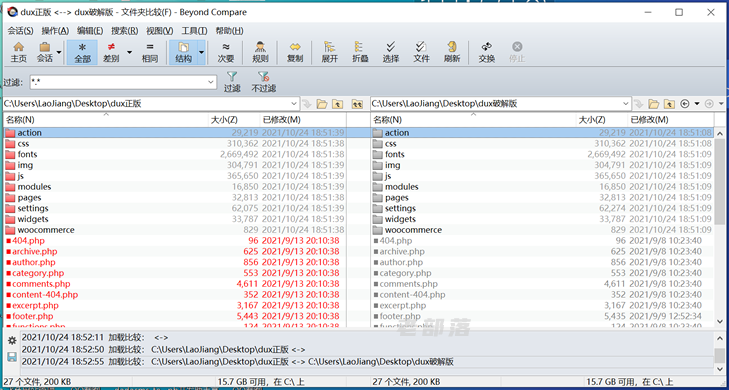Image resolution: width=729 pixels, height=390 pixels.
Task: Open the 会话 dropdown arrow
Action: click(x=59, y=52)
